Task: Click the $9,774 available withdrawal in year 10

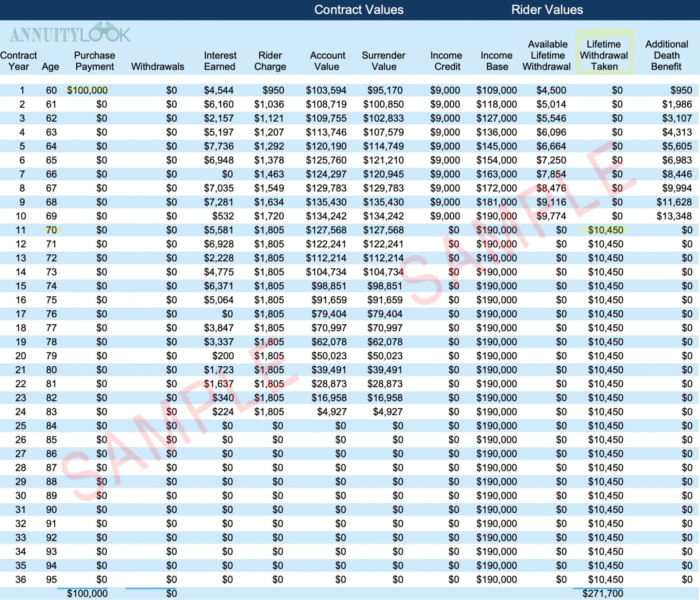Action: click(x=551, y=216)
